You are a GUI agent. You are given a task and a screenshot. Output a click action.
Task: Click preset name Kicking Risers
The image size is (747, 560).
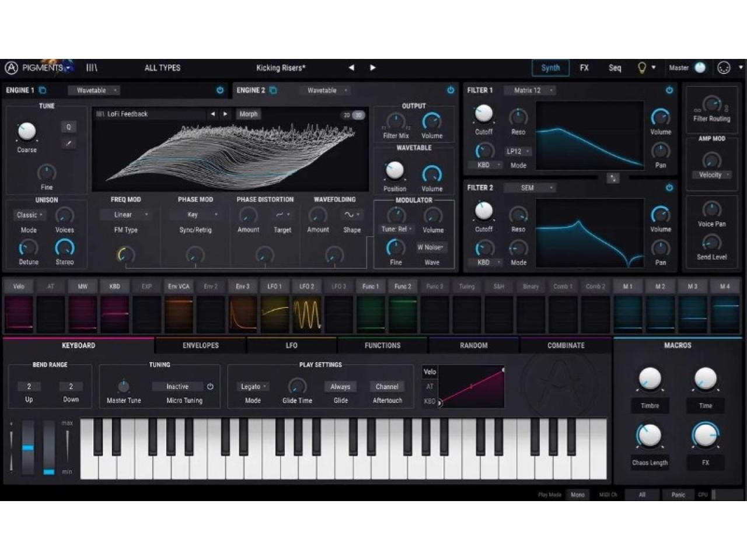(281, 68)
